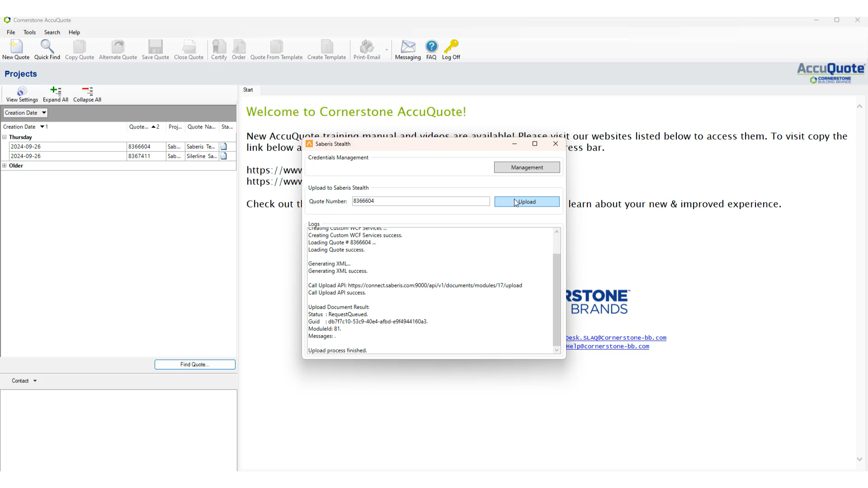The width and height of the screenshot is (868, 488).
Task: Expand the Older group
Action: click(5, 165)
